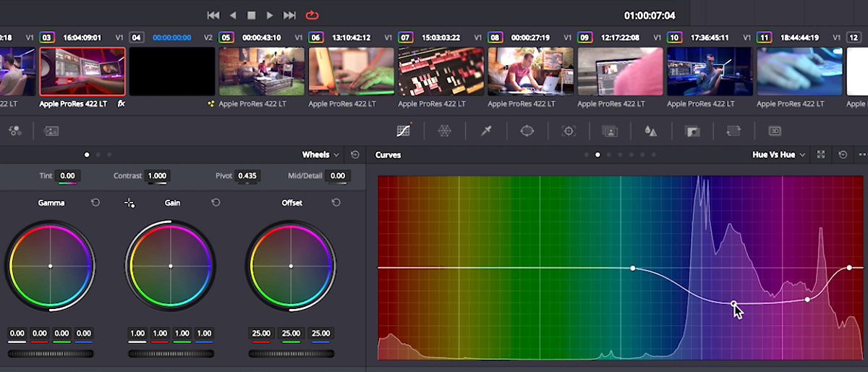
Task: Click the Gain white point picker crosshair
Action: click(129, 203)
